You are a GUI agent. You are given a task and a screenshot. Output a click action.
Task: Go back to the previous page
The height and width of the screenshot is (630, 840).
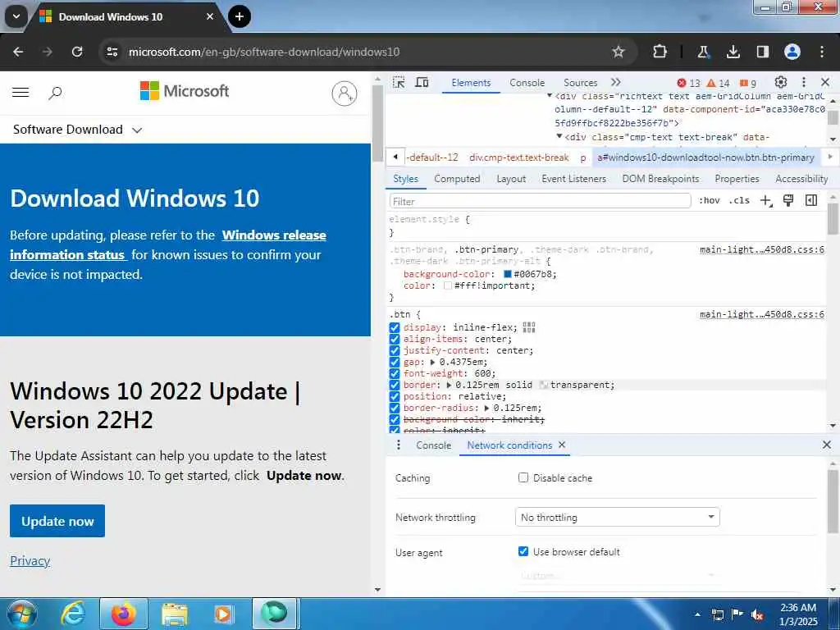(x=18, y=52)
